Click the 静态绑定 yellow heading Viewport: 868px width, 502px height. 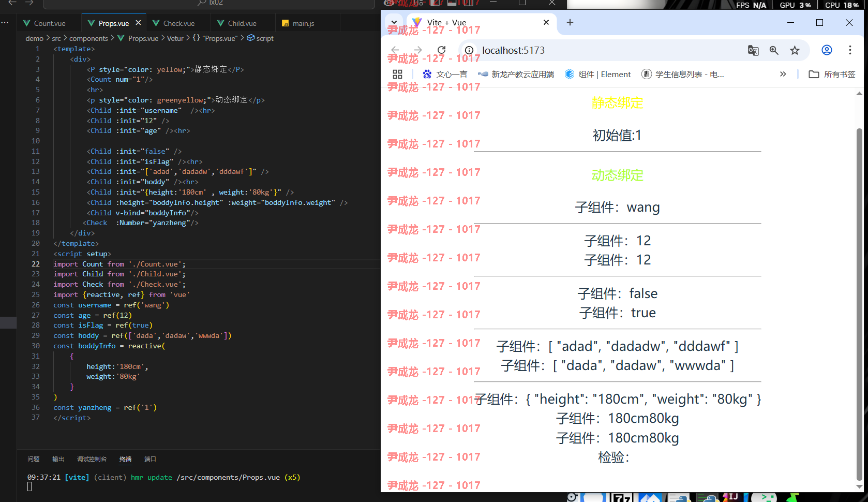point(617,103)
